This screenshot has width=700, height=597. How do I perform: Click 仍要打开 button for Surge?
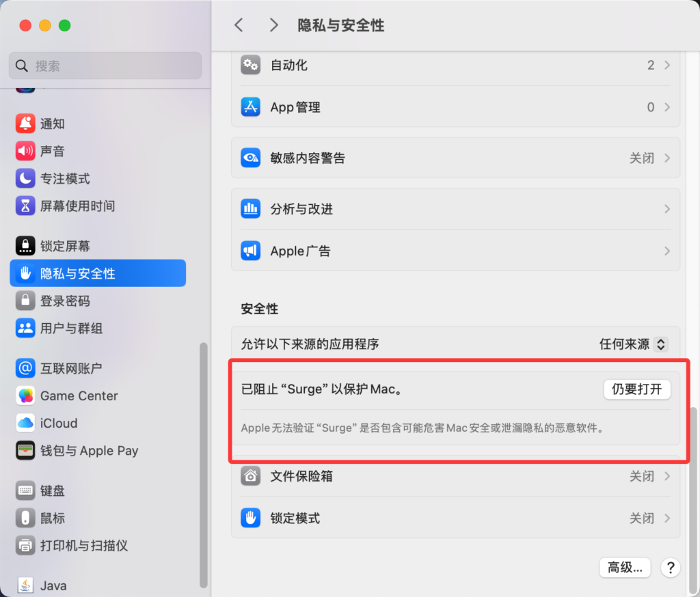[637, 389]
